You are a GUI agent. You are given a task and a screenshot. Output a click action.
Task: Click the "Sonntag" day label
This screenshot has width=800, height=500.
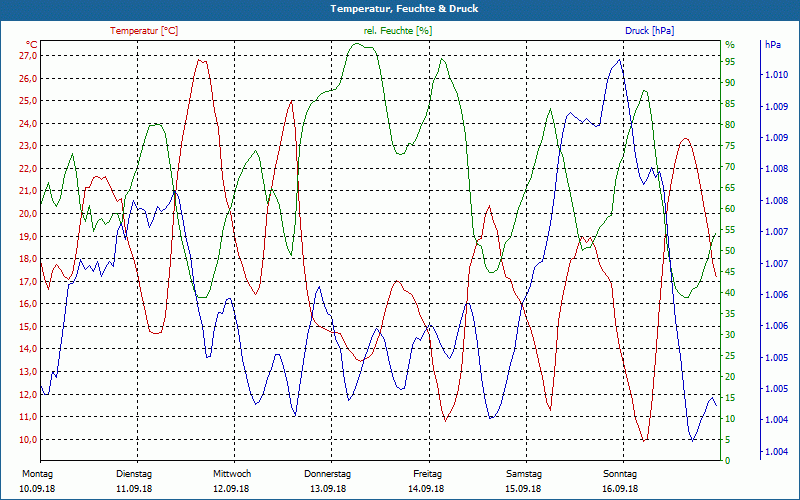click(x=620, y=474)
